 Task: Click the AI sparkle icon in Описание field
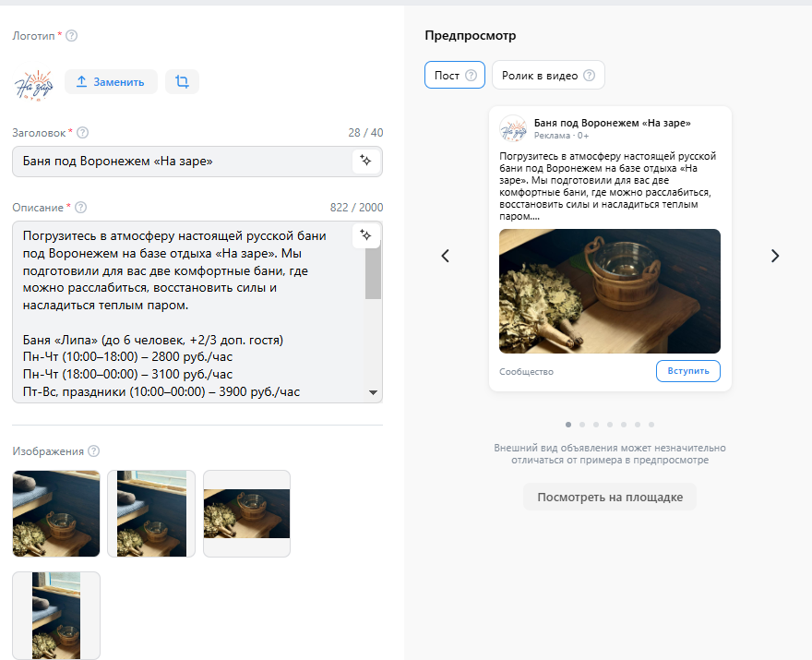tap(365, 235)
